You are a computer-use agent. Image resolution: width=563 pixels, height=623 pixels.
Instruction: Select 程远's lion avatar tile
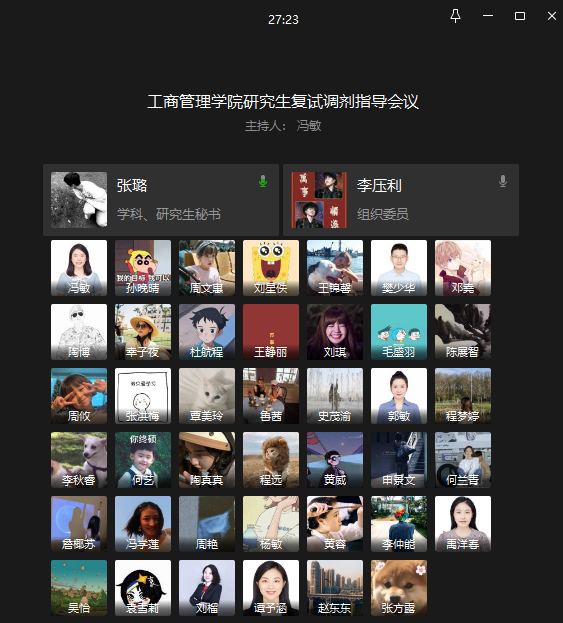(x=271, y=460)
